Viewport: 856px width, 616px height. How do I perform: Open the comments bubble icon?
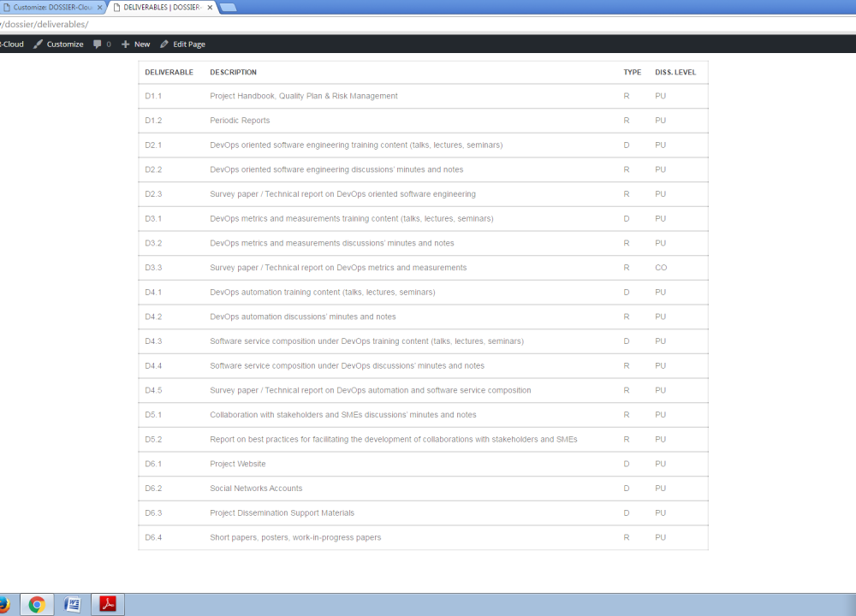[x=98, y=44]
